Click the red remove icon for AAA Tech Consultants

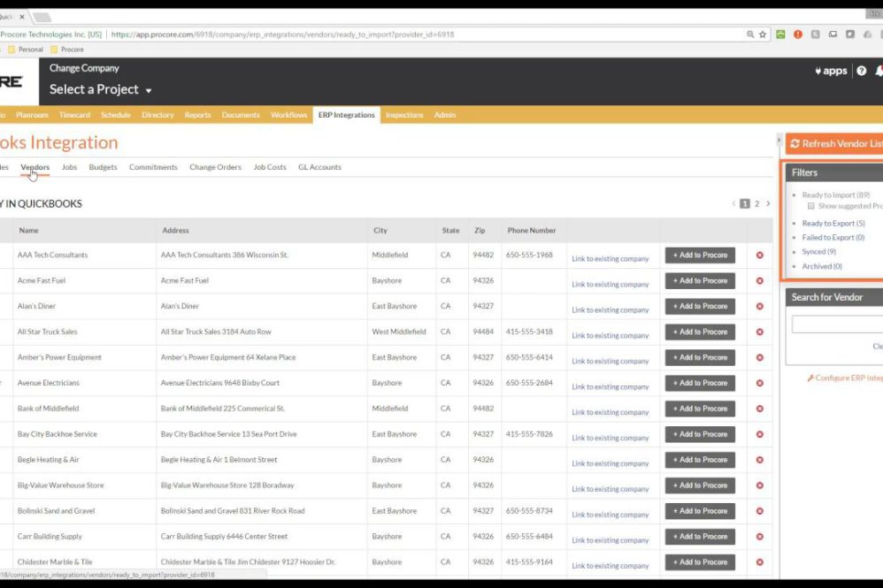(760, 256)
